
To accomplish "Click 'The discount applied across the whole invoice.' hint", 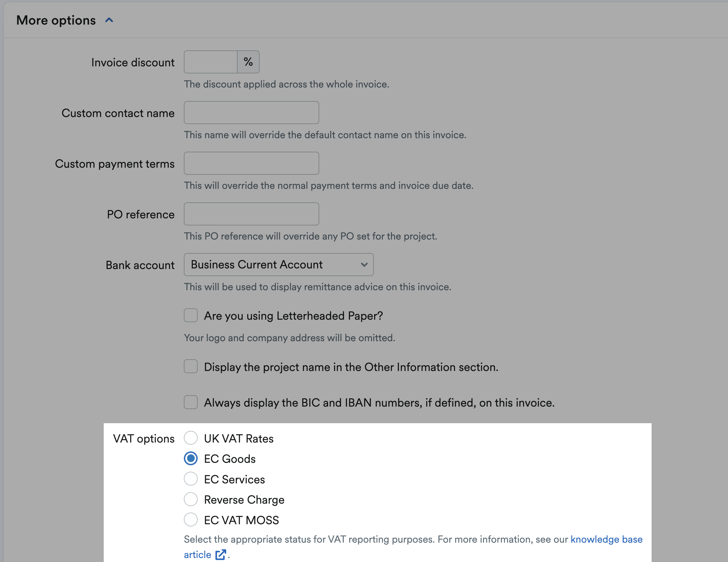I will 287,84.
